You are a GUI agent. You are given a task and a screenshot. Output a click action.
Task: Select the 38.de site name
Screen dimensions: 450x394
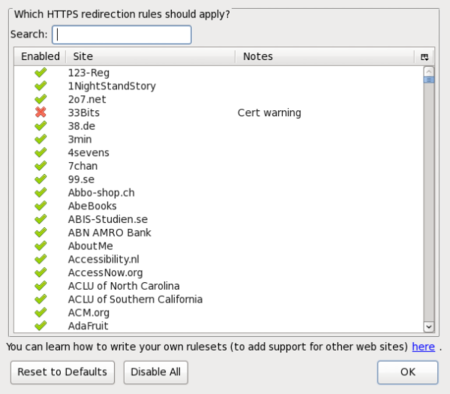pyautogui.click(x=82, y=126)
